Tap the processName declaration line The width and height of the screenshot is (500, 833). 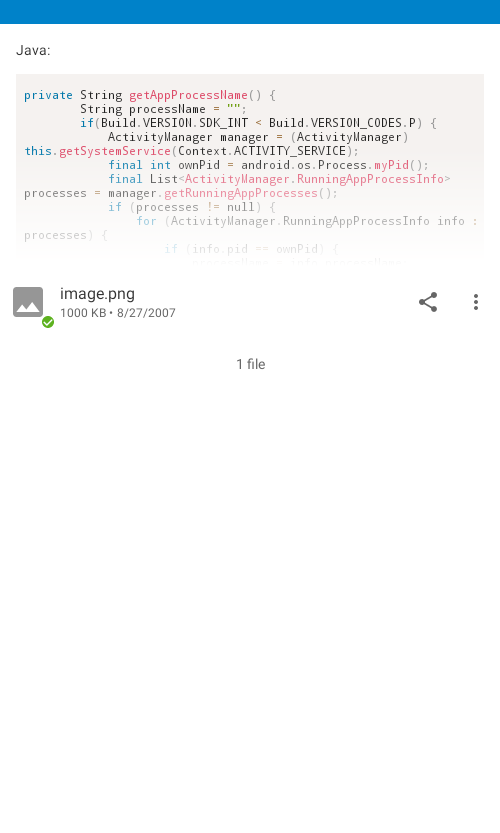pos(164,109)
